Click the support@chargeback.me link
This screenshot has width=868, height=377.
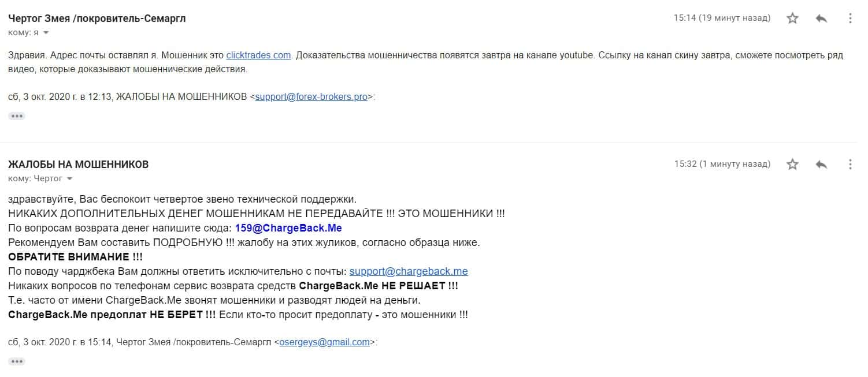pyautogui.click(x=409, y=271)
